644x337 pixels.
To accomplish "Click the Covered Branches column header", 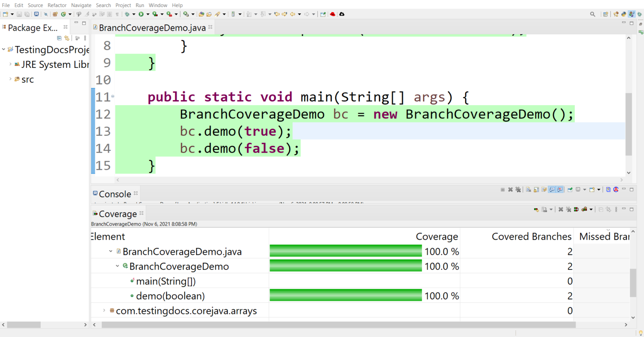I will [531, 236].
